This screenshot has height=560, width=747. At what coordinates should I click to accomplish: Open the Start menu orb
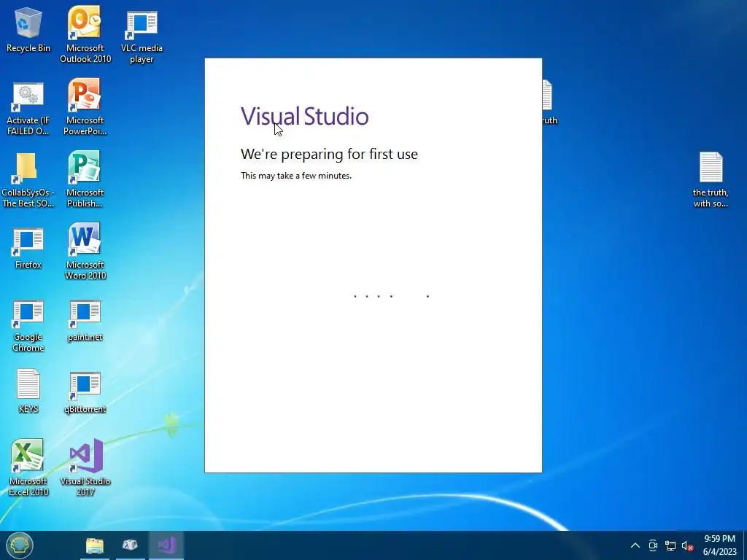[20, 545]
